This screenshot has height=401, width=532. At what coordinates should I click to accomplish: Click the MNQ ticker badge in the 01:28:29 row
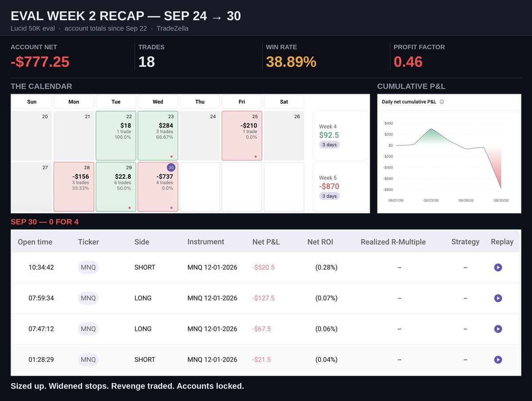click(x=88, y=360)
